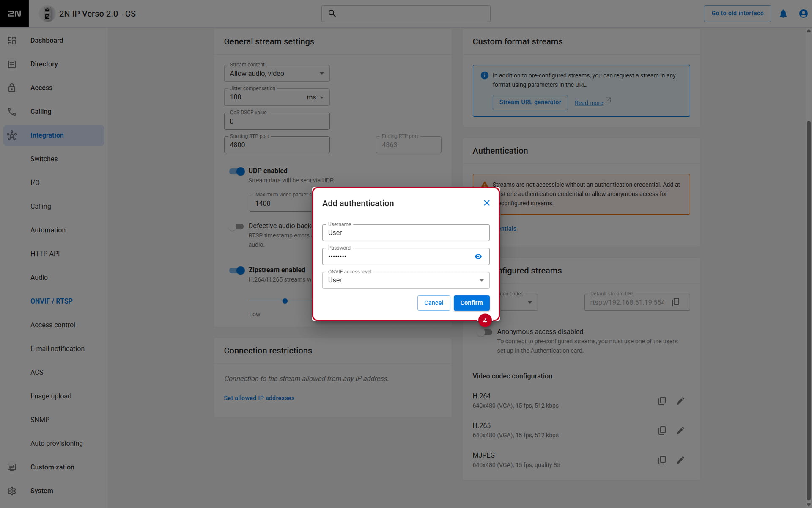Open HTTP API submenu item

point(45,254)
